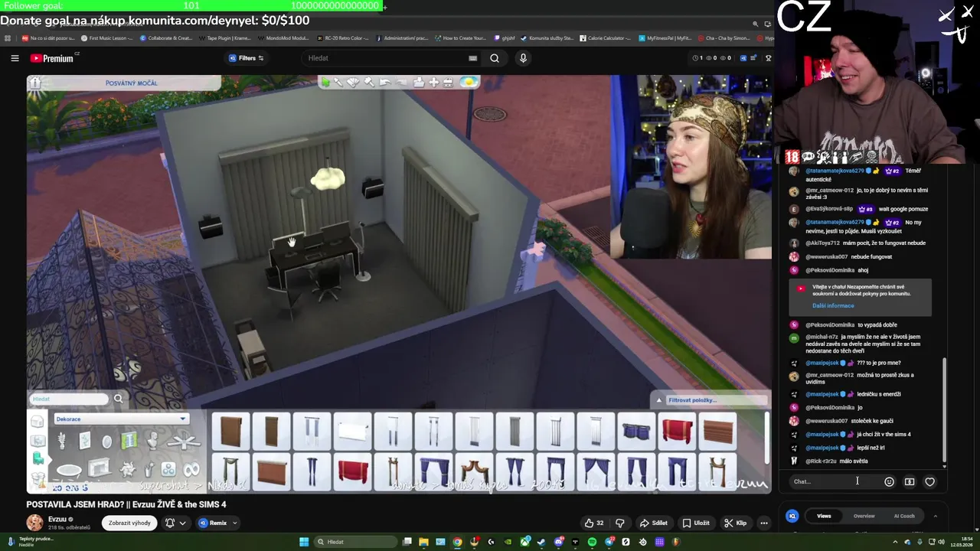This screenshot has width=980, height=551.
Task: Open the Sims lot house icon
Action: (35, 83)
